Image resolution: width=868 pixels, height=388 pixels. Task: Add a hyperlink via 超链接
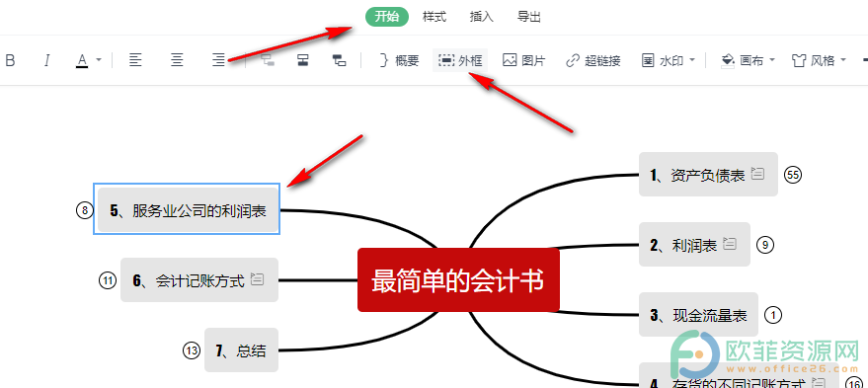click(x=592, y=60)
